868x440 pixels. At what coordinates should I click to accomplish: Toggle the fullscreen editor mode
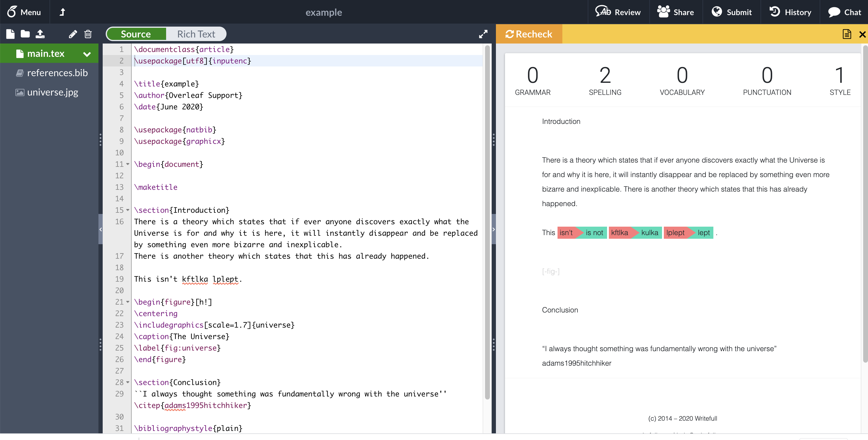click(x=483, y=34)
